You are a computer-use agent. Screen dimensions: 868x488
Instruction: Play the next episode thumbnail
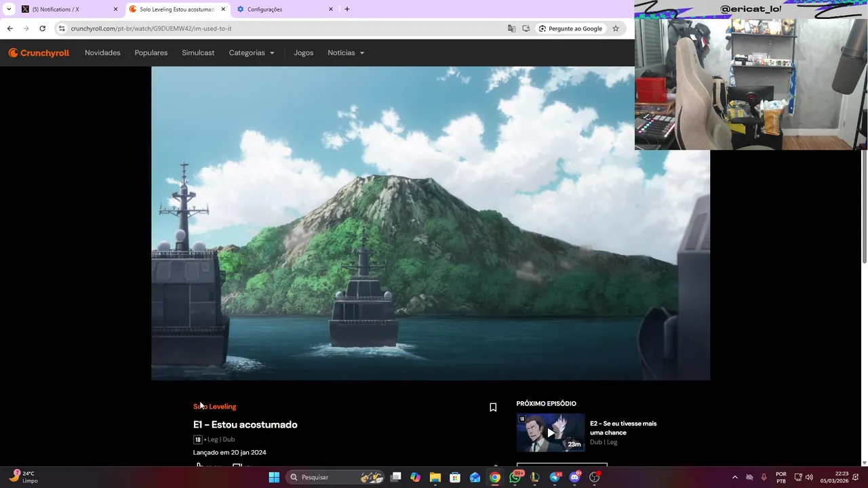click(551, 432)
